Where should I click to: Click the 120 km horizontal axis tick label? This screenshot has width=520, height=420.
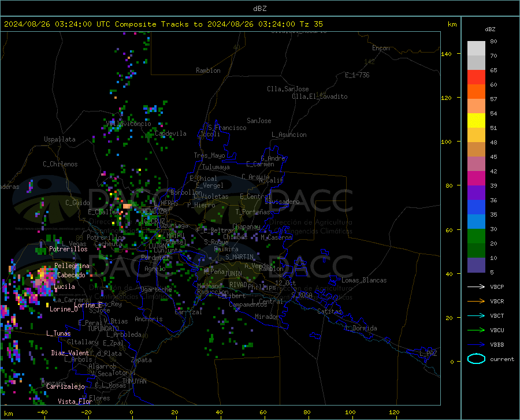394,412
